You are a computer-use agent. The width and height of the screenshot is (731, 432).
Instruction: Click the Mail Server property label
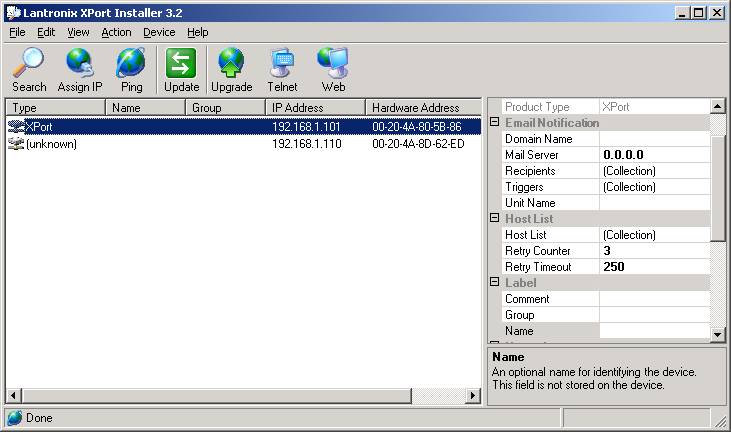coord(531,155)
